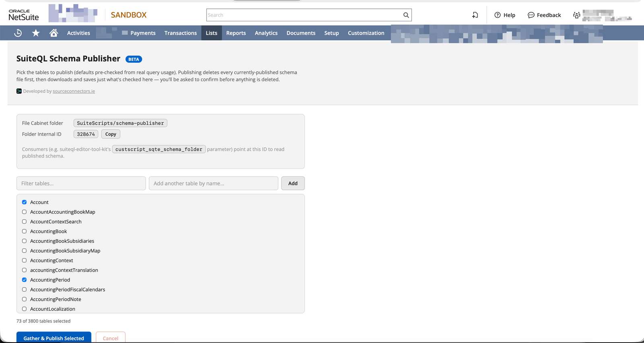644x343 pixels.
Task: Check the AccountingContext checkbox
Action: (24, 261)
